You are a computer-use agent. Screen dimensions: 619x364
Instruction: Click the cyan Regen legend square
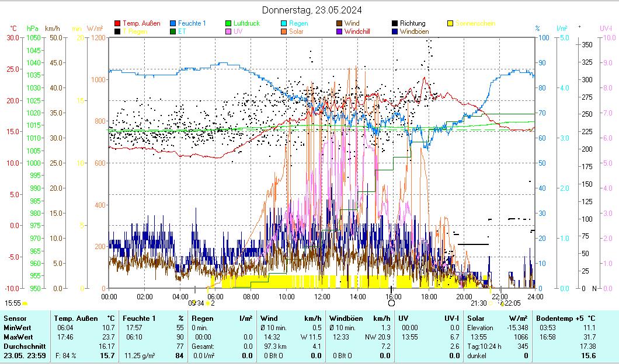coord(284,24)
